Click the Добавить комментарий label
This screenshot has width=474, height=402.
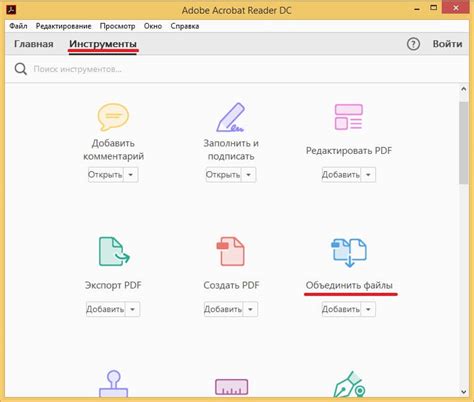pyautogui.click(x=113, y=150)
